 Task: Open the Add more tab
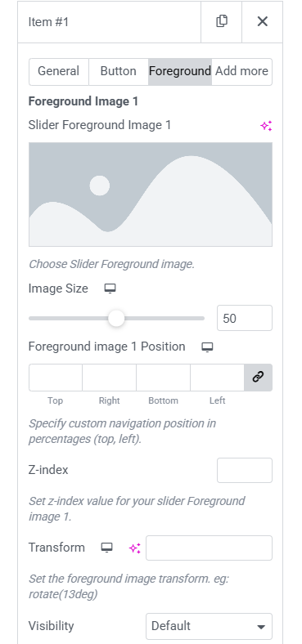[241, 71]
